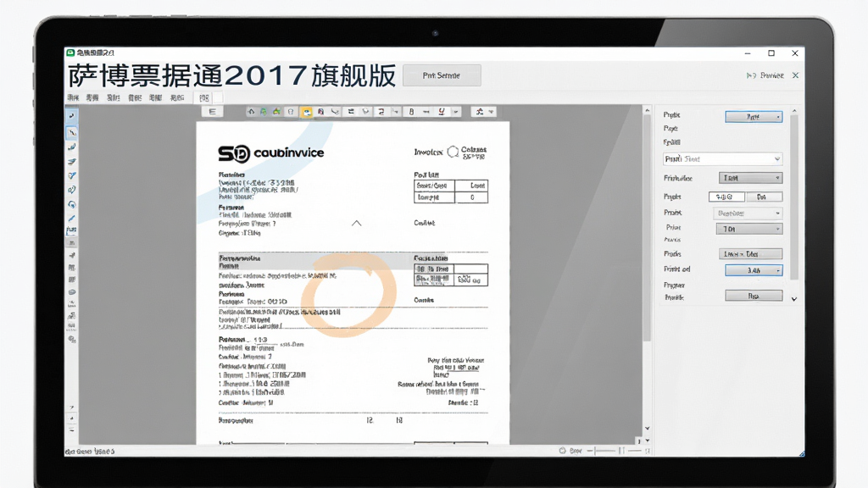
Task: Click the circle next to Invoice heading
Action: [453, 152]
